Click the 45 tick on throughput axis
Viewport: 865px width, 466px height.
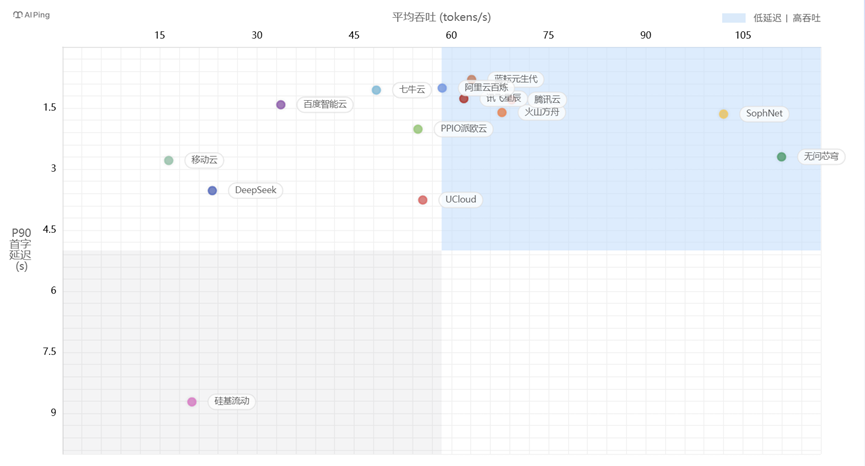pyautogui.click(x=354, y=35)
